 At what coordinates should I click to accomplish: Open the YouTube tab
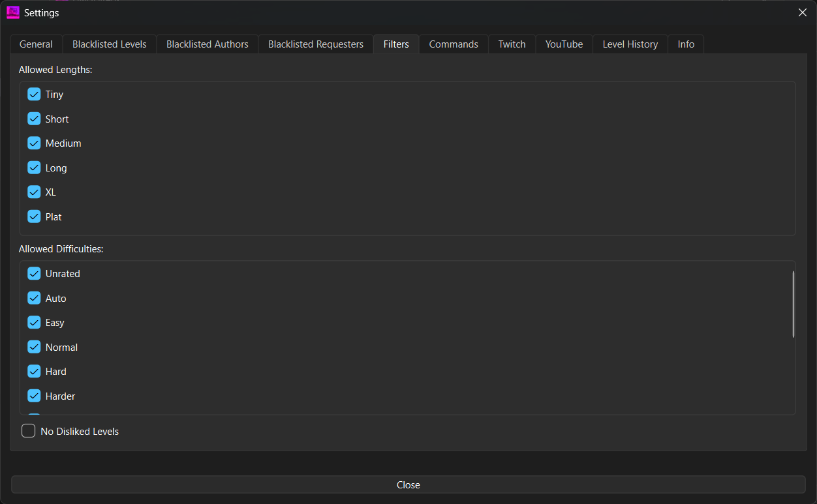(564, 44)
